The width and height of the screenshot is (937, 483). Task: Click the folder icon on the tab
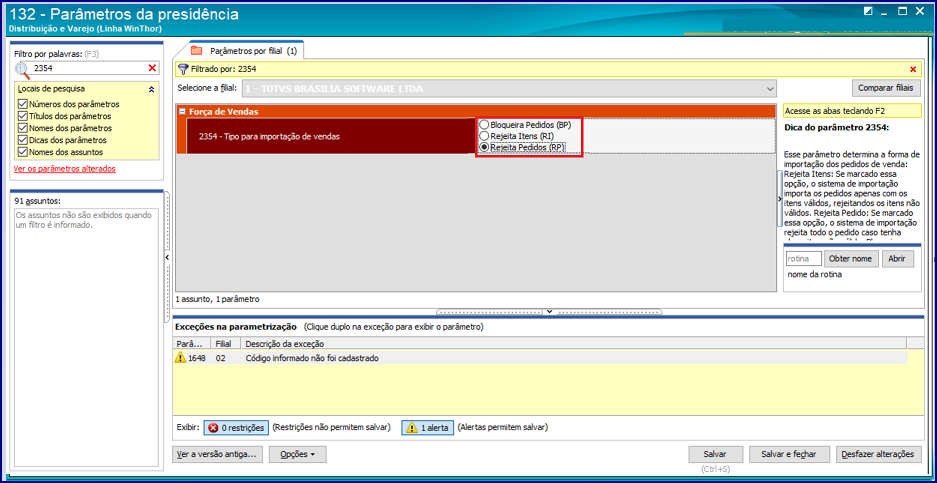coord(197,51)
